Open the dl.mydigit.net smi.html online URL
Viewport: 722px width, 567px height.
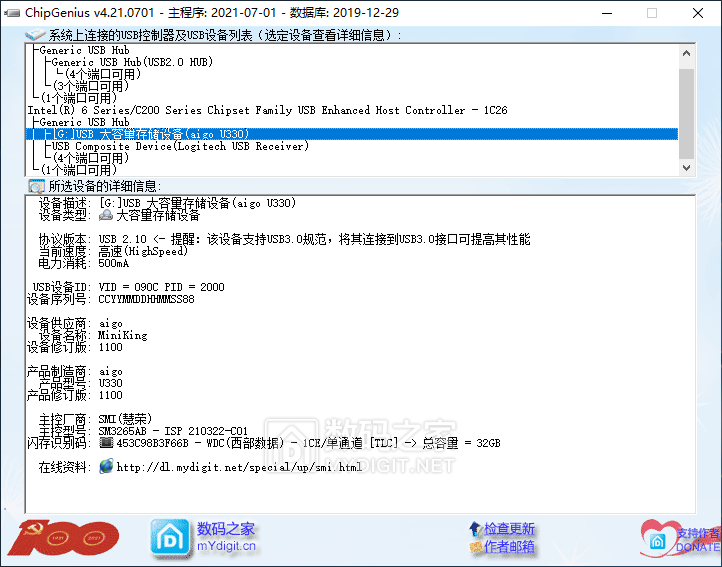[x=239, y=467]
